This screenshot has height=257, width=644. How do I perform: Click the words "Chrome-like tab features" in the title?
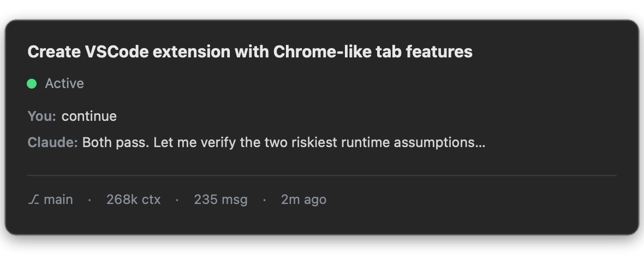tap(373, 52)
